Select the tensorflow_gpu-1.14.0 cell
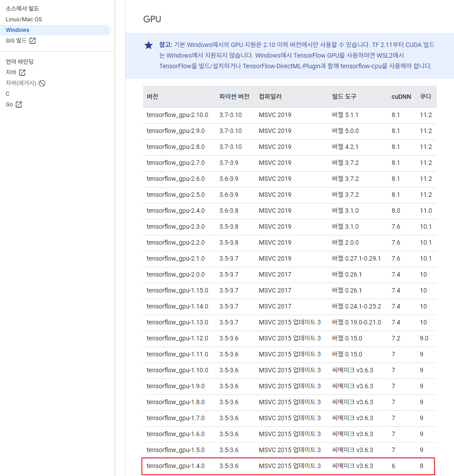Image resolution: width=454 pixels, height=476 pixels. click(177, 306)
